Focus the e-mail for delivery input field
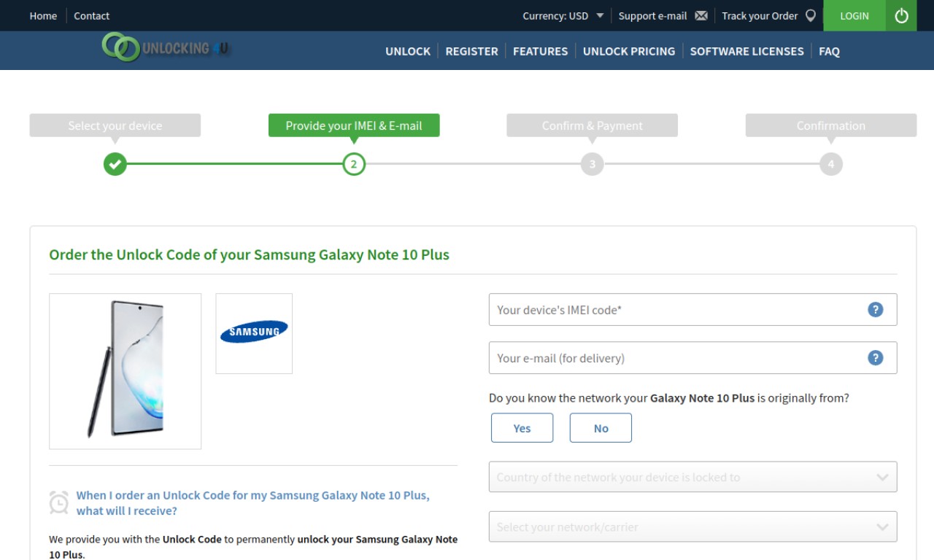934x560 pixels. pos(692,357)
